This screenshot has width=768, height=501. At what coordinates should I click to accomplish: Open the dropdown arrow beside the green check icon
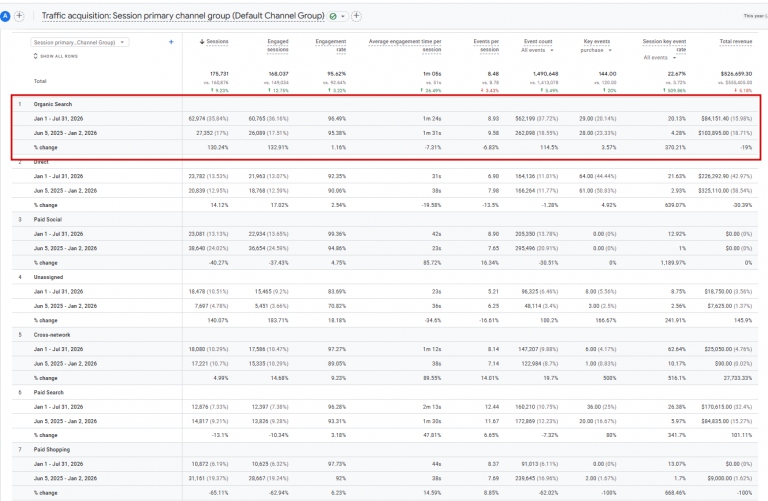click(x=343, y=16)
